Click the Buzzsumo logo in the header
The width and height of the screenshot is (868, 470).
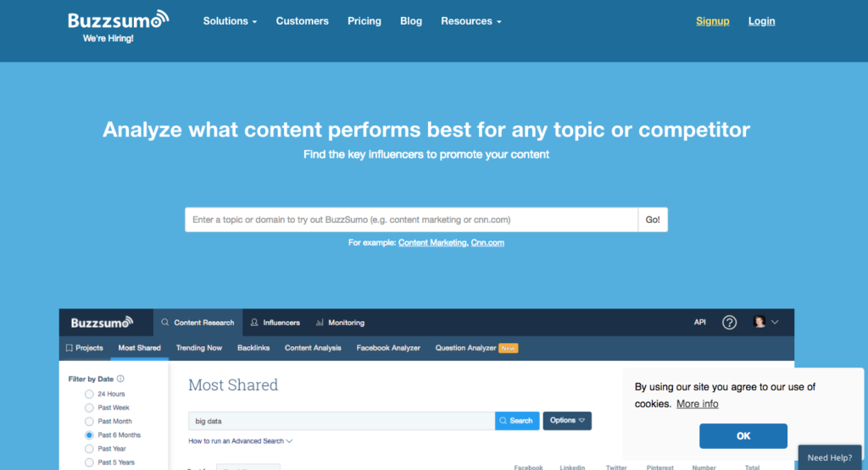119,20
